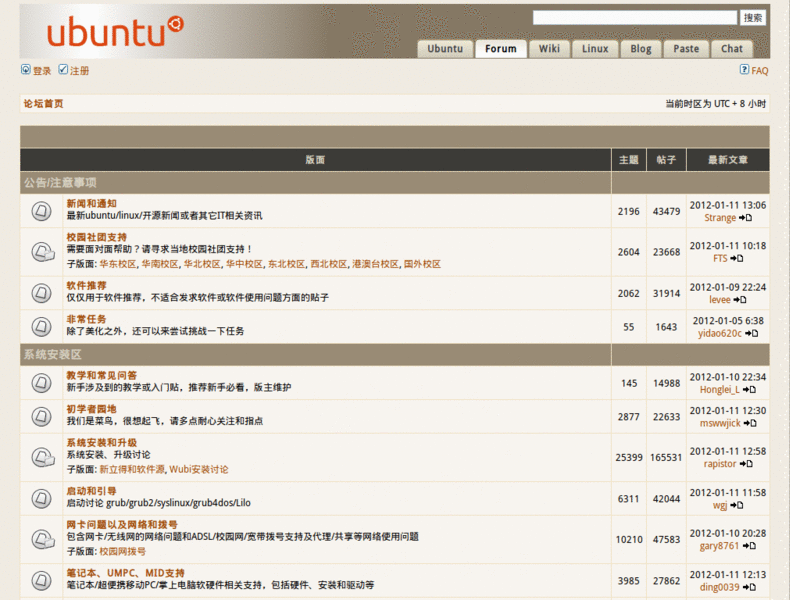The image size is (800, 600).
Task: Click forum status icon for 教学和常见问答
Action: click(x=41, y=383)
